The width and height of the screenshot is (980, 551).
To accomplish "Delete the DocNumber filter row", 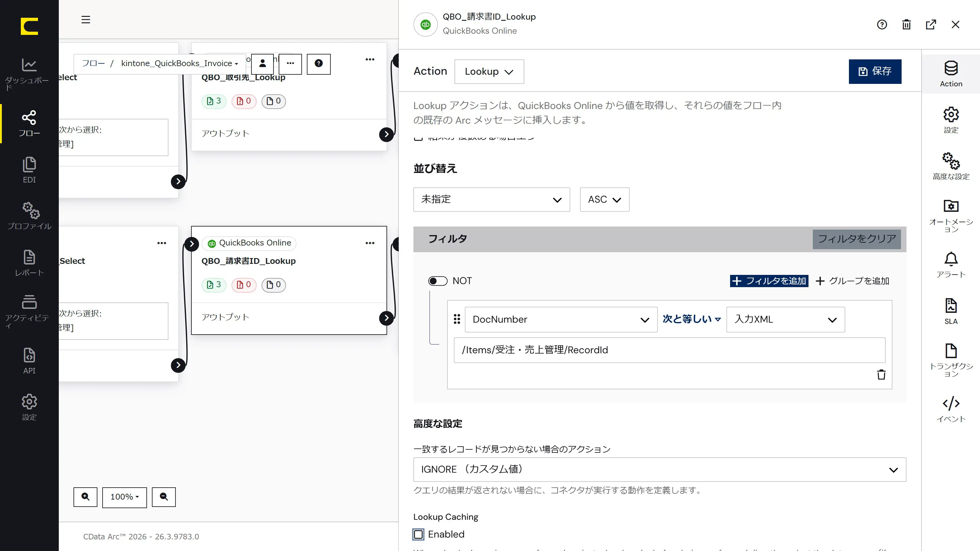I will 881,375.
